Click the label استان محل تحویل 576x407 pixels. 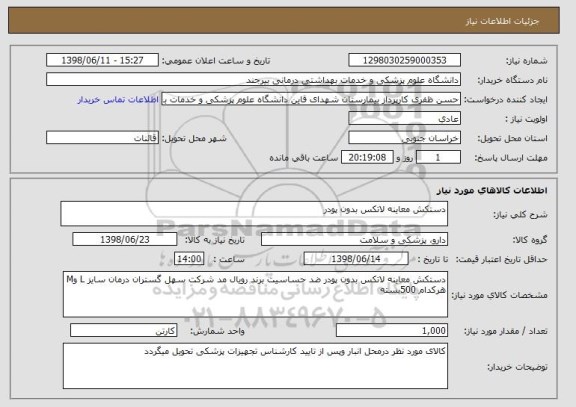[x=512, y=138]
